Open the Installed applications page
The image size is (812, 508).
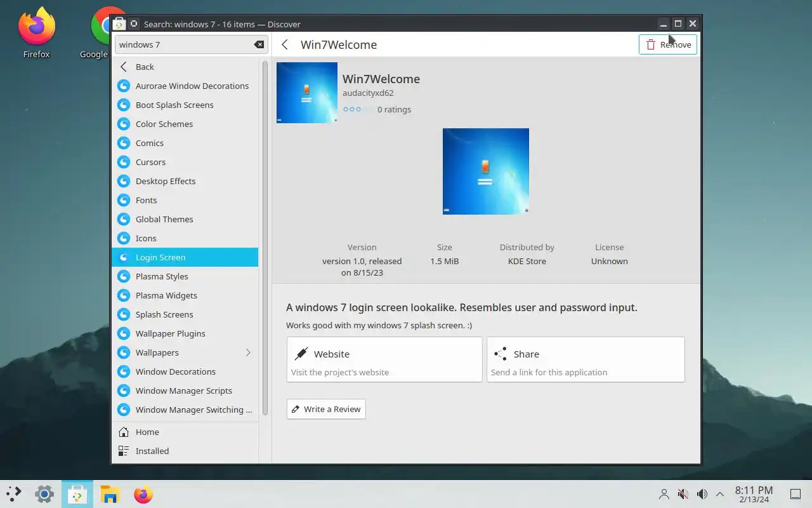point(185,451)
